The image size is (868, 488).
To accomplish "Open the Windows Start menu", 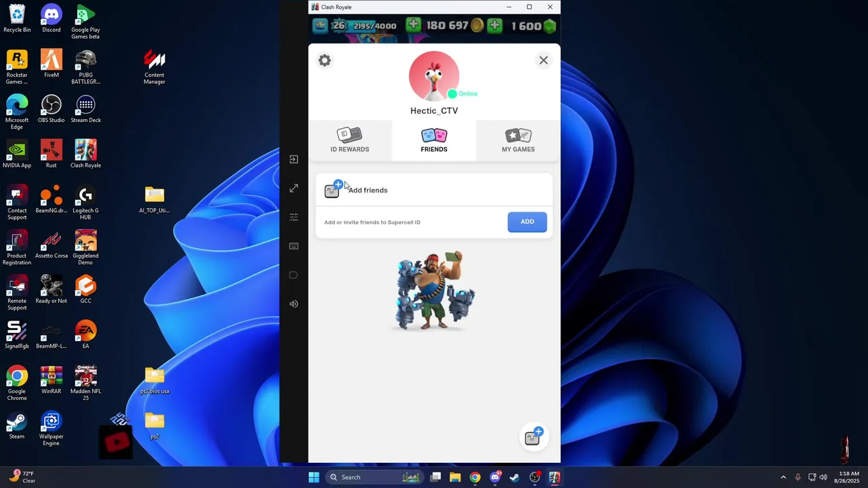I will click(x=313, y=477).
